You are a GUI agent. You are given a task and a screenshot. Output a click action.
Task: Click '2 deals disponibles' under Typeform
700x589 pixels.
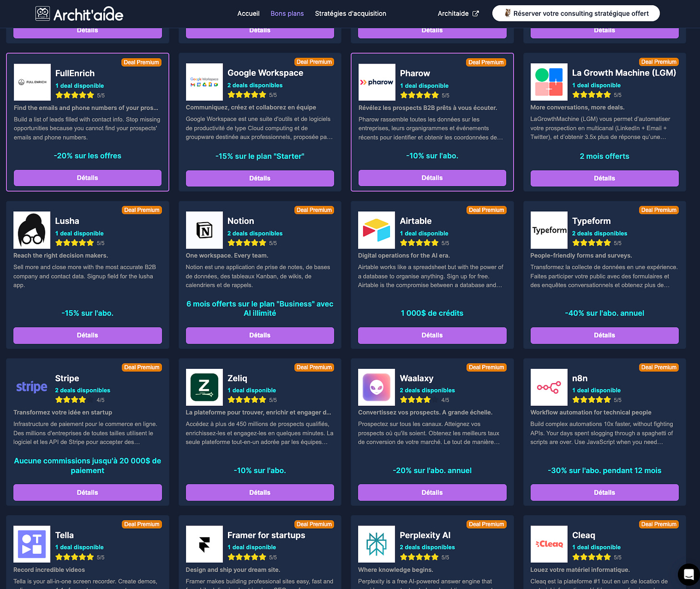600,233
